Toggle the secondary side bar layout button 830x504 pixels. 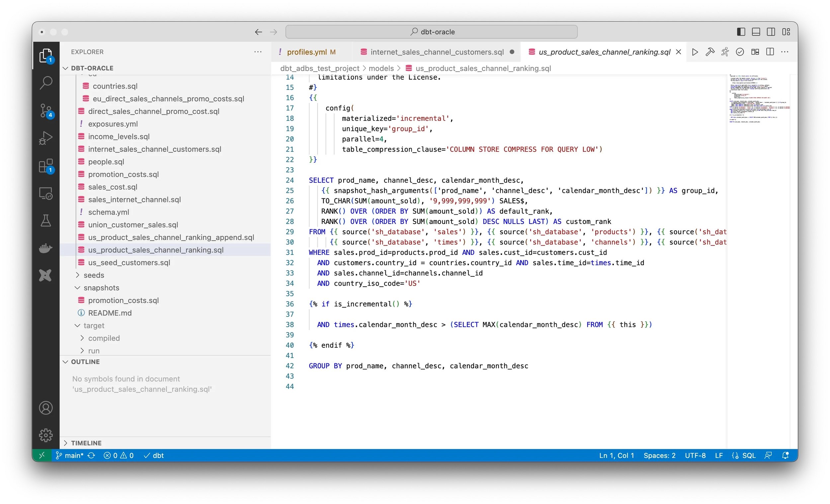tap(771, 32)
